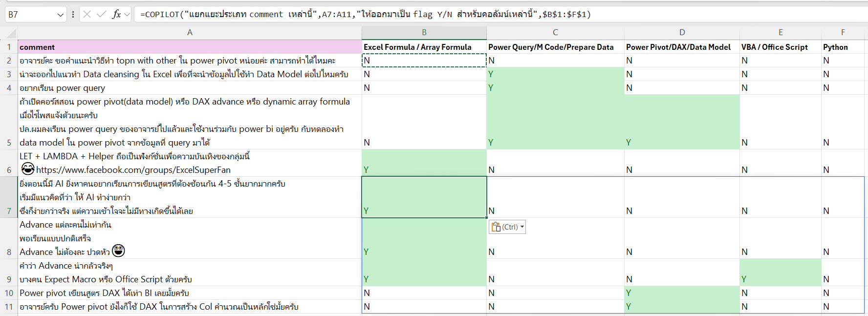Viewport: 868px width, 316px height.
Task: Click the Insert Function fx icon
Action: pyautogui.click(x=116, y=14)
